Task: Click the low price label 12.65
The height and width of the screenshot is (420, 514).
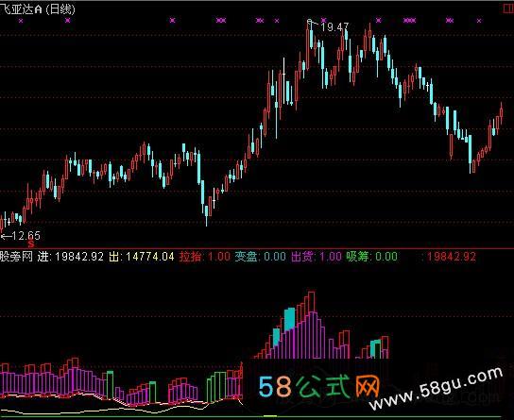Action: pos(26,236)
